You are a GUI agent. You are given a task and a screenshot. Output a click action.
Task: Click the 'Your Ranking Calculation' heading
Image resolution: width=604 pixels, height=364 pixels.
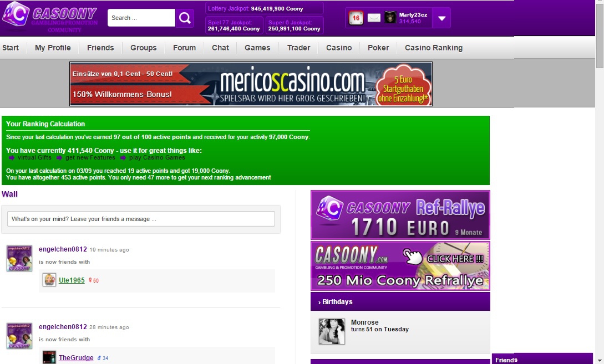pyautogui.click(x=45, y=124)
